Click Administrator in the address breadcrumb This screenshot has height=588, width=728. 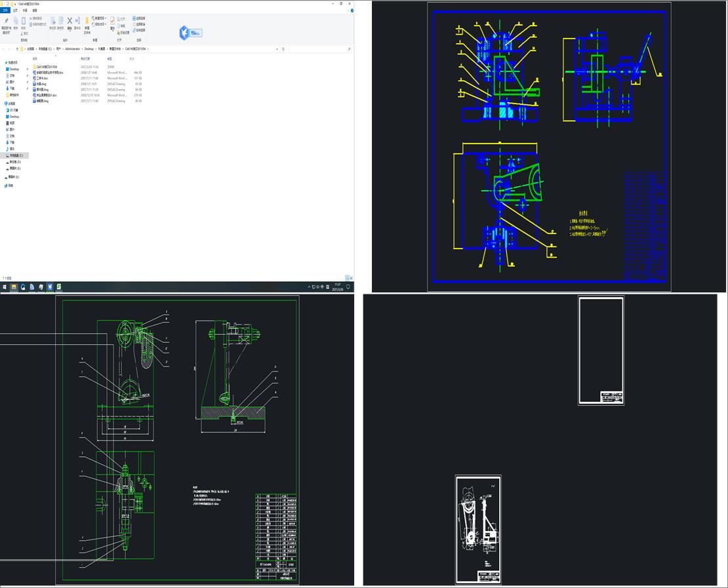coord(73,49)
